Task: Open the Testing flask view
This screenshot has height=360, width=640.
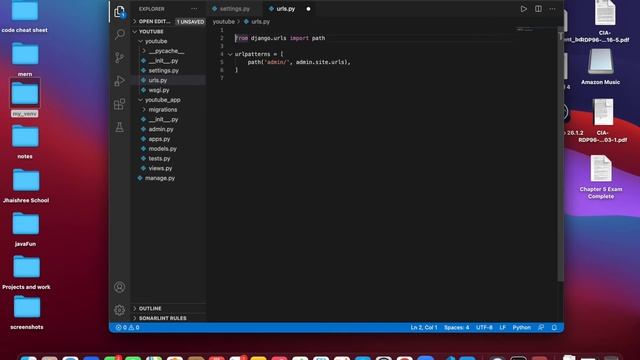Action: pos(120,127)
